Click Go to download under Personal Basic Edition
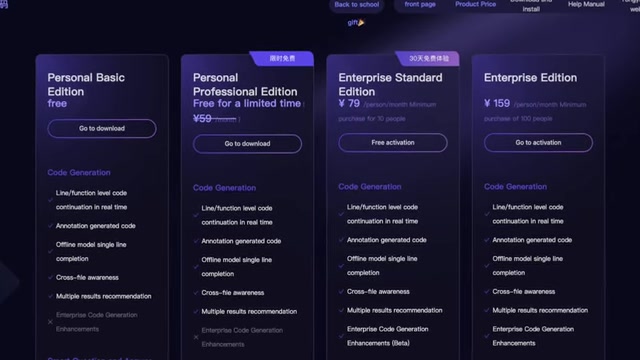 click(102, 129)
